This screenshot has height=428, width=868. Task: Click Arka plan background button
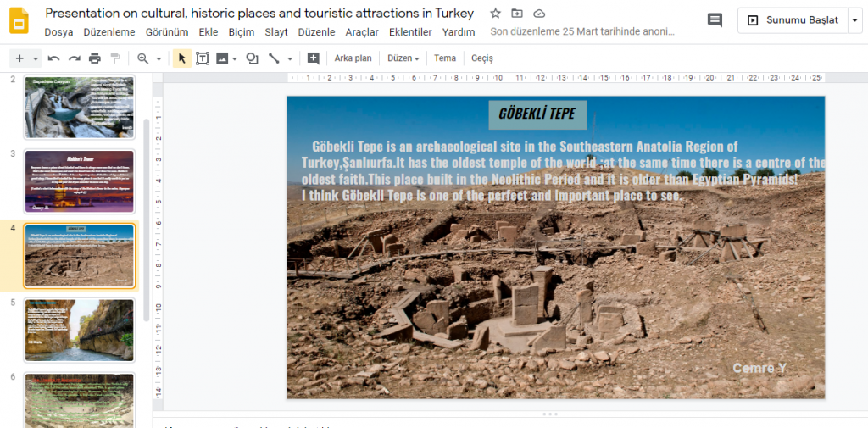tap(353, 58)
